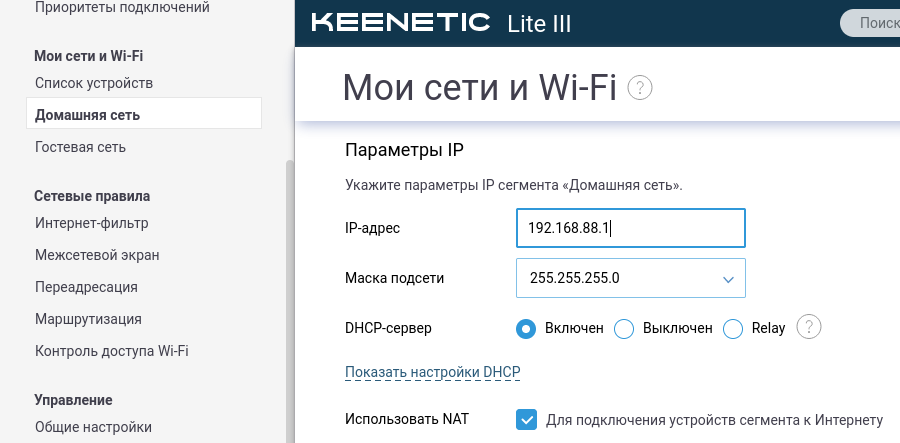Screen dimensions: 900x443
Task: Open Интернет-фильтр settings page
Action: [92, 223]
